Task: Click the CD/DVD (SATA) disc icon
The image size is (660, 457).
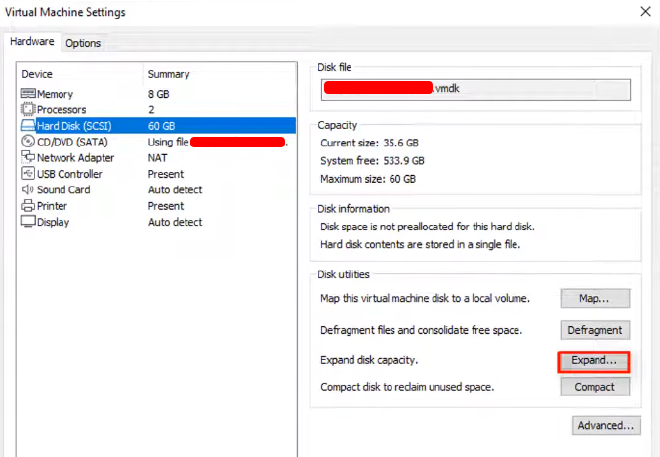Action: pos(28,142)
